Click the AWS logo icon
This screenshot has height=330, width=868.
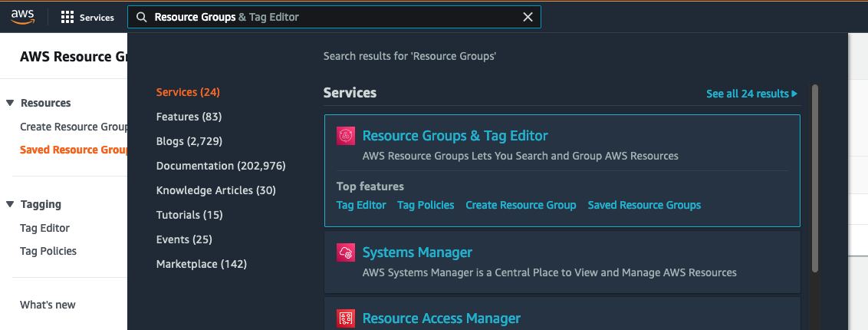tap(21, 17)
